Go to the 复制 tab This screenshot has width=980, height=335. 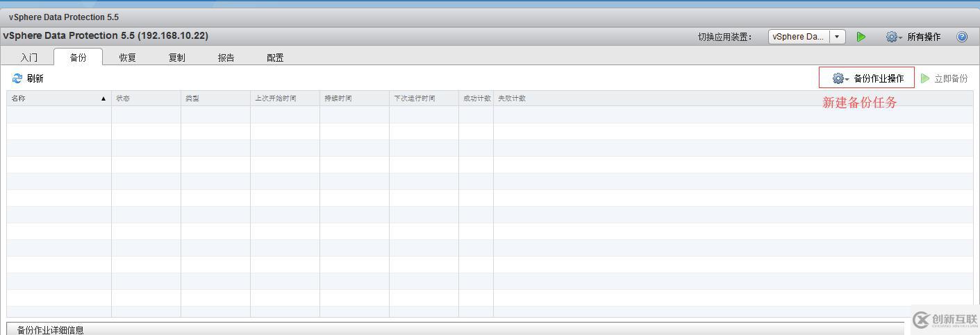point(176,58)
